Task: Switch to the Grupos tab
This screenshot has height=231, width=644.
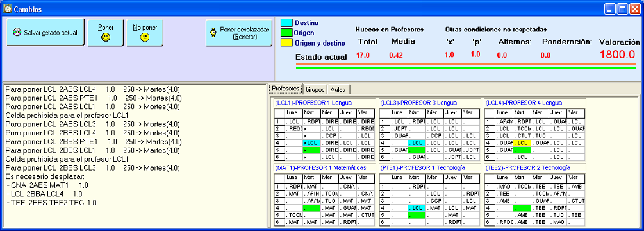Action: coord(315,89)
